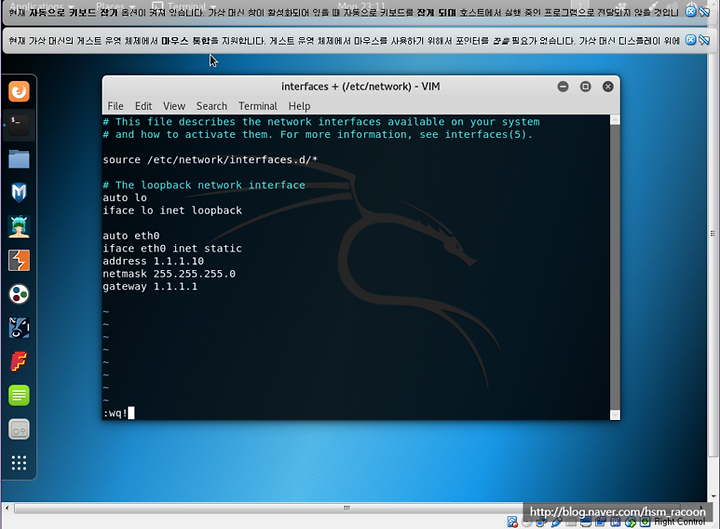
Task: Show all applications grid icon
Action: (x=19, y=463)
